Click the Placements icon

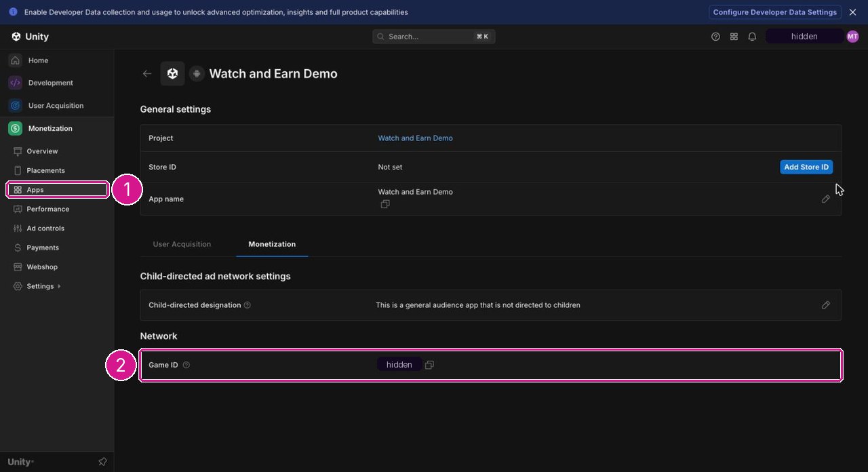click(18, 170)
